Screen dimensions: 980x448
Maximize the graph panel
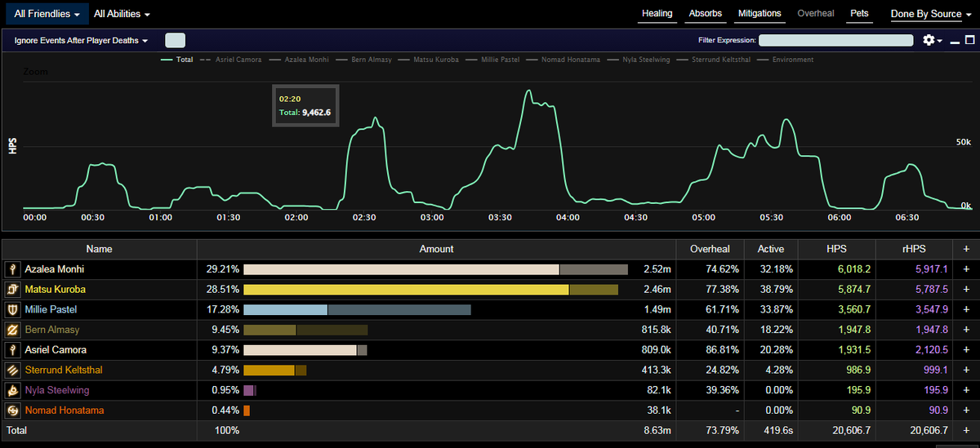coord(969,40)
